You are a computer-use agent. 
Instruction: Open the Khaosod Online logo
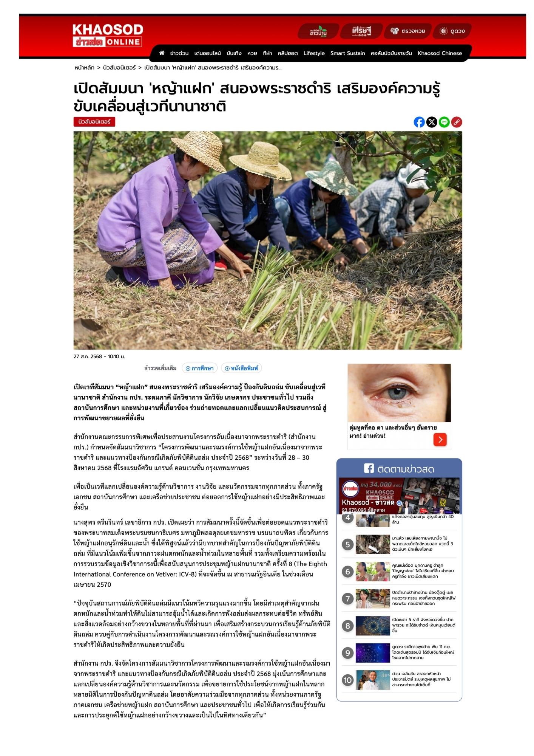pos(108,35)
